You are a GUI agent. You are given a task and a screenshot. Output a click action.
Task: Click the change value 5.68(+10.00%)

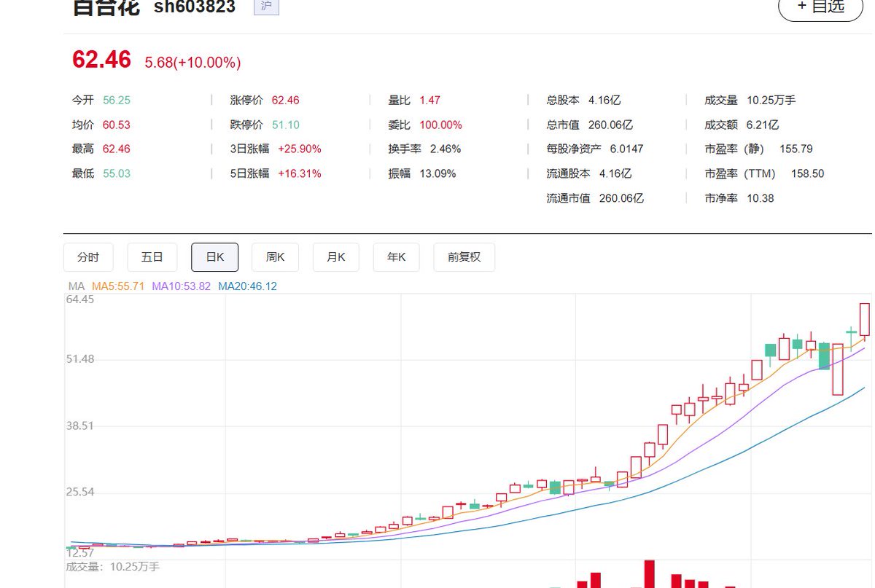pyautogui.click(x=192, y=63)
